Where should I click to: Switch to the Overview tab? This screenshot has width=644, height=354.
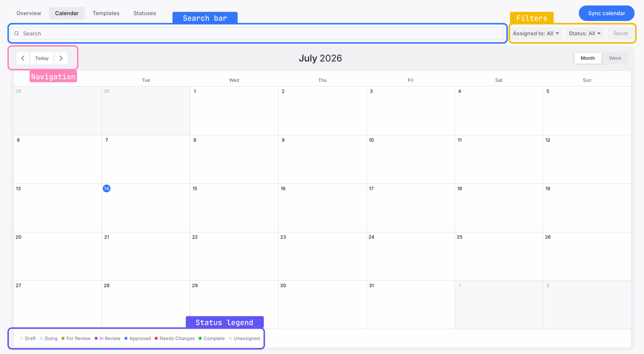click(29, 13)
